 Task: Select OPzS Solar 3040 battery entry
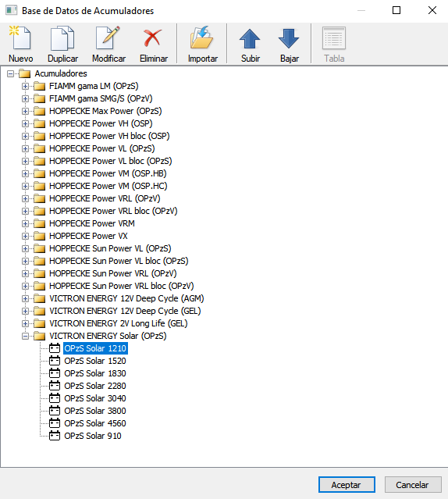pos(95,398)
